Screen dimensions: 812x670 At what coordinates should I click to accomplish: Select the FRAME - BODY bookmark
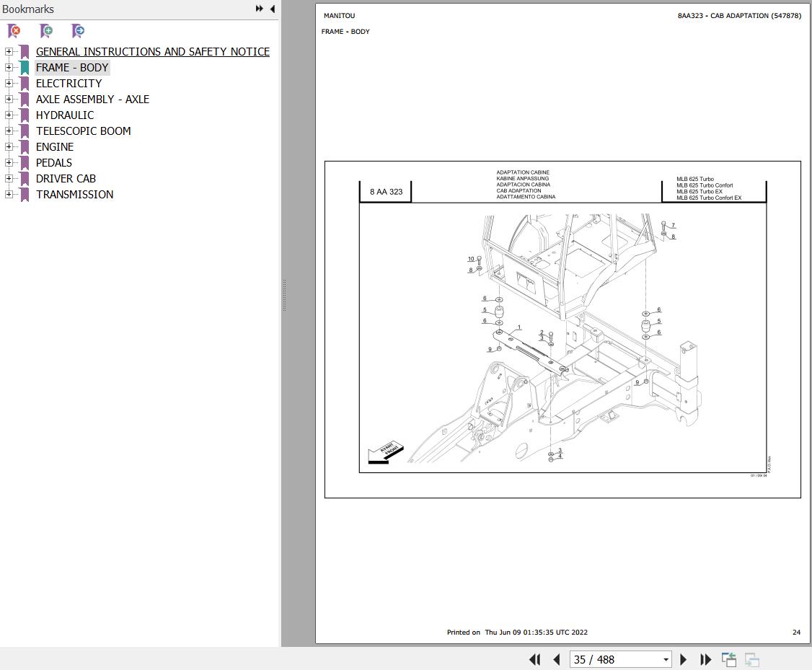click(x=72, y=68)
